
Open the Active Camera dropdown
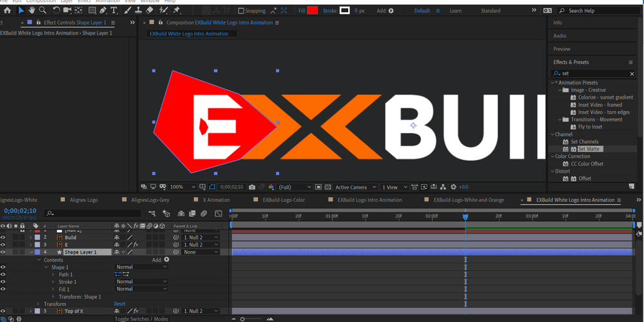coord(356,187)
